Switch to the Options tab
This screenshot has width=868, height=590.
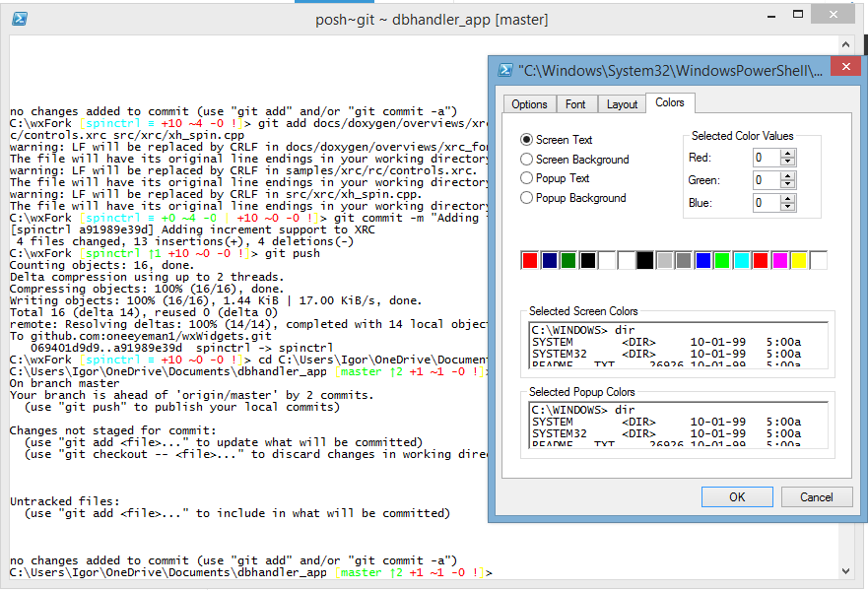(529, 104)
